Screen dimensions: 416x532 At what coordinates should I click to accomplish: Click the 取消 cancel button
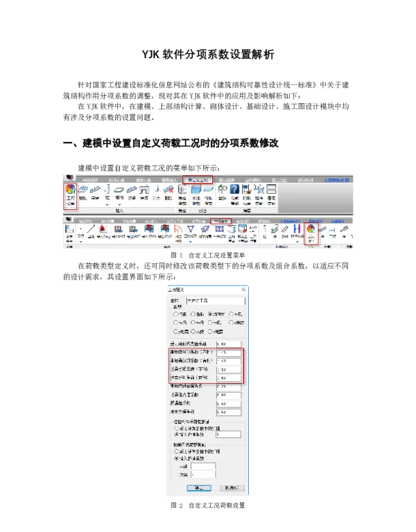[232, 488]
